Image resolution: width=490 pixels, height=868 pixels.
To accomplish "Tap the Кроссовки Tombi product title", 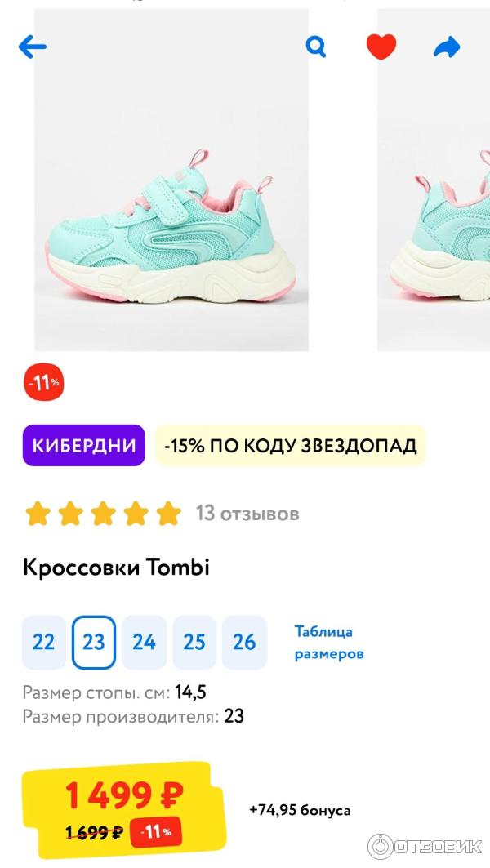I will 116,568.
